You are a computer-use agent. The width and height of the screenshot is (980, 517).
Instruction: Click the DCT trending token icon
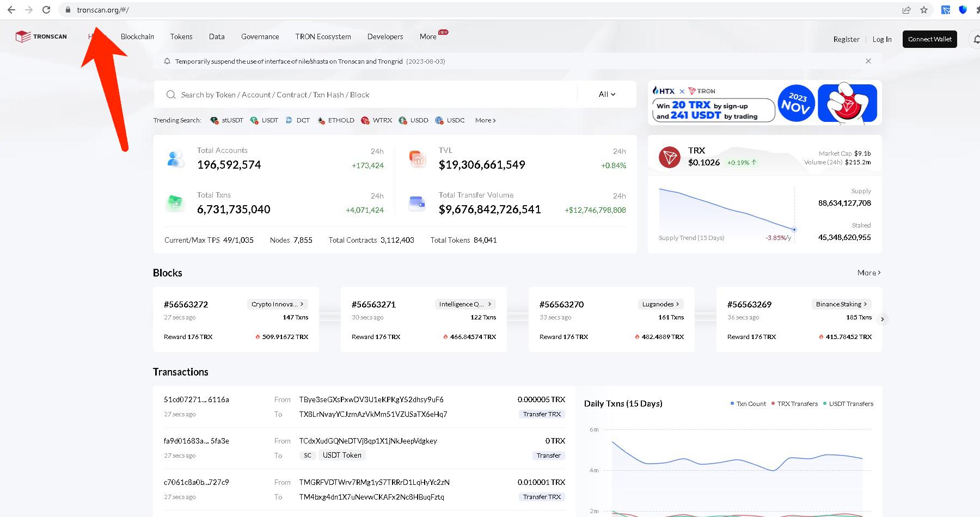point(289,120)
